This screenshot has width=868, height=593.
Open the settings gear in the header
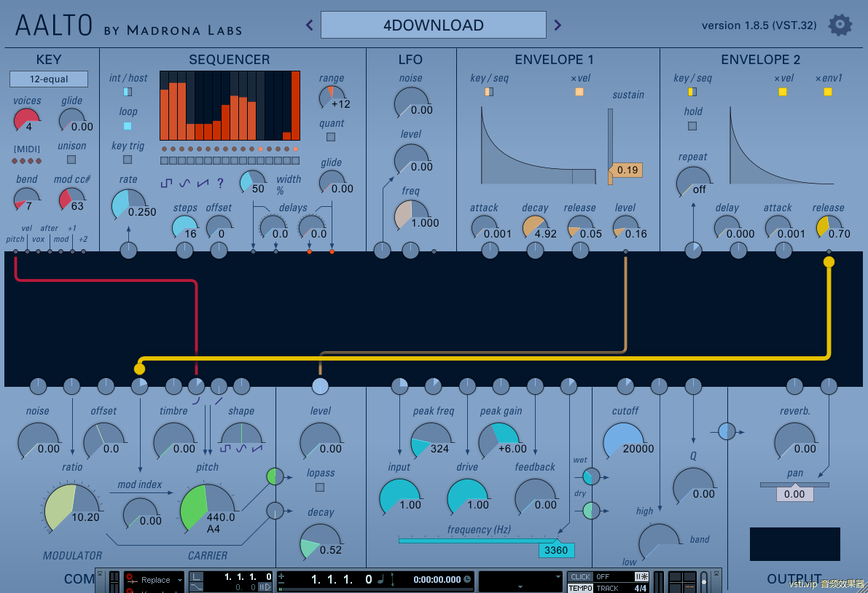(840, 25)
